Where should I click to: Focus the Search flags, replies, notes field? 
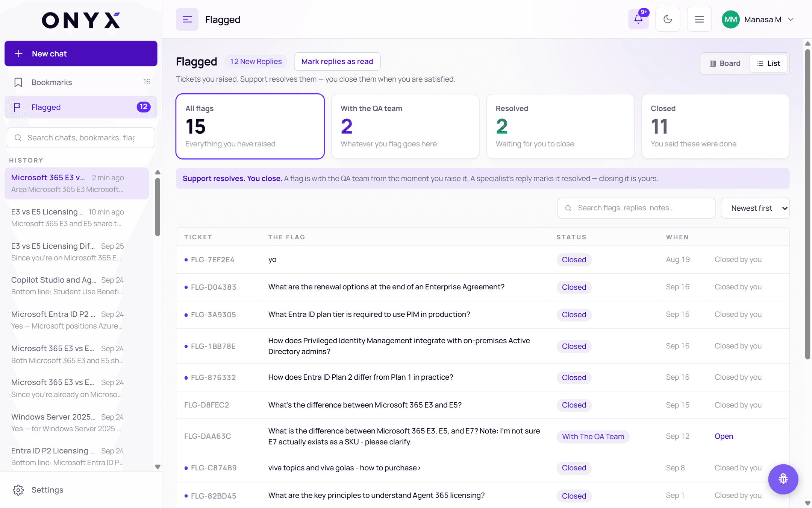click(636, 208)
